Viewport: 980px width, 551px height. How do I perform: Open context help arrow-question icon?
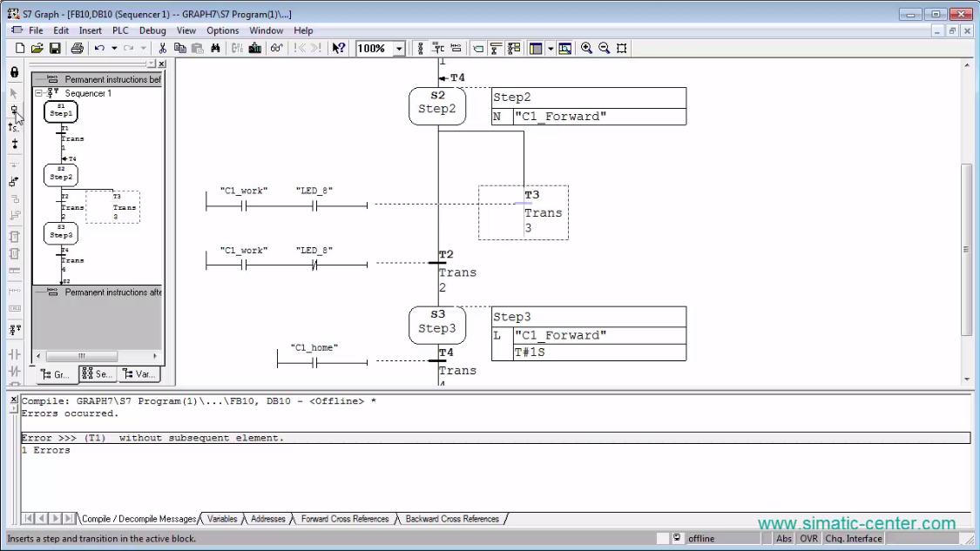coord(339,48)
